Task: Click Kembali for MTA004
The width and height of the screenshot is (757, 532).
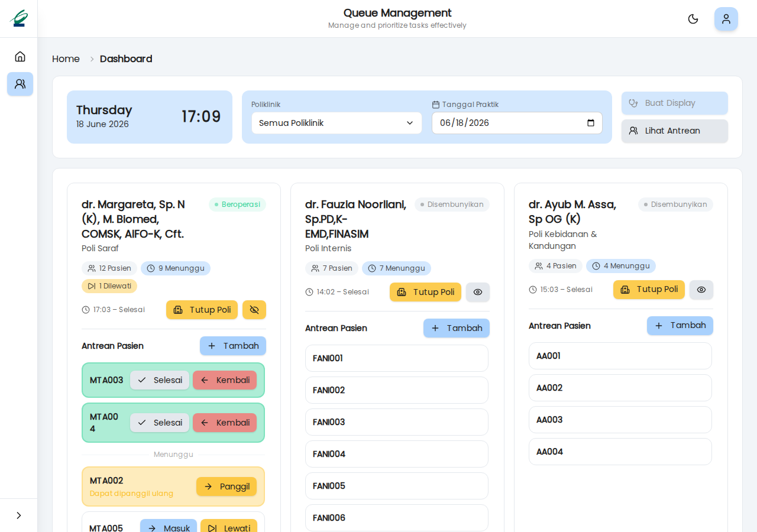Action: click(x=225, y=423)
